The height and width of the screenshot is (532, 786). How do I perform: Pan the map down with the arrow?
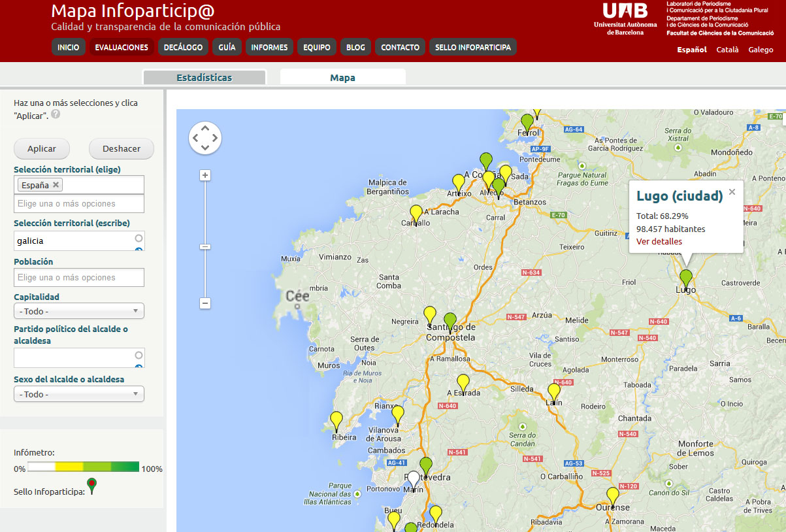click(x=205, y=148)
